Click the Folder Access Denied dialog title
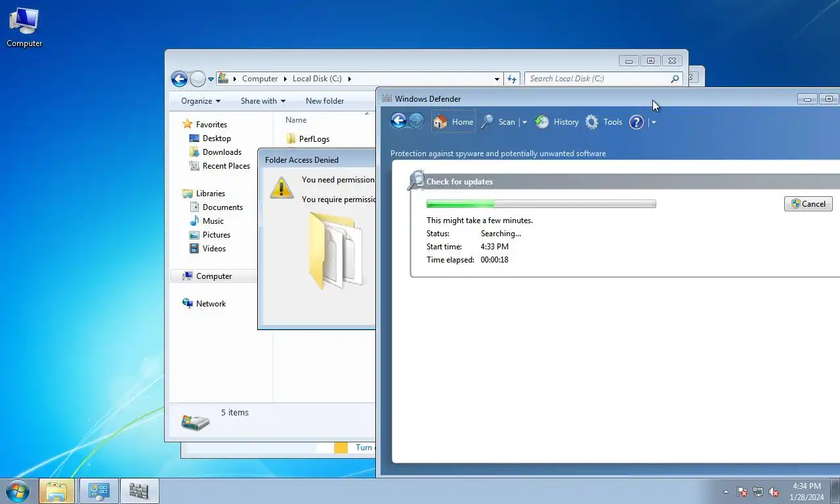This screenshot has width=840, height=504. coord(302,159)
